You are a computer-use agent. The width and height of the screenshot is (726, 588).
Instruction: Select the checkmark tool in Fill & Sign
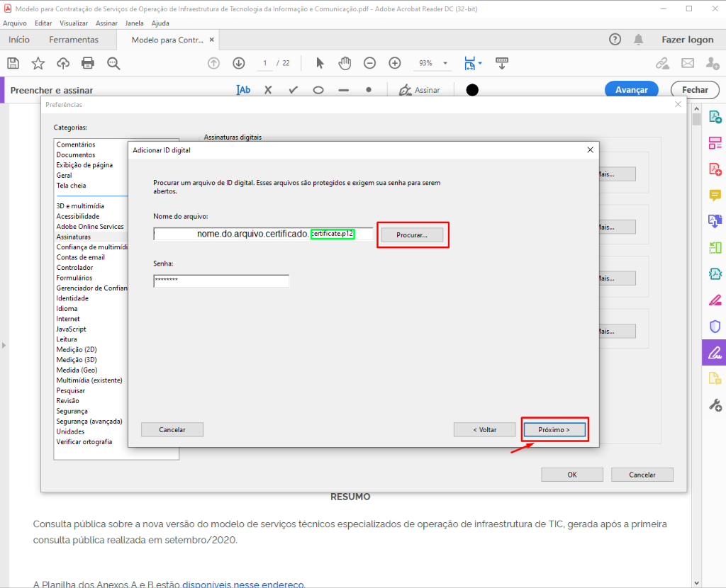pos(293,90)
